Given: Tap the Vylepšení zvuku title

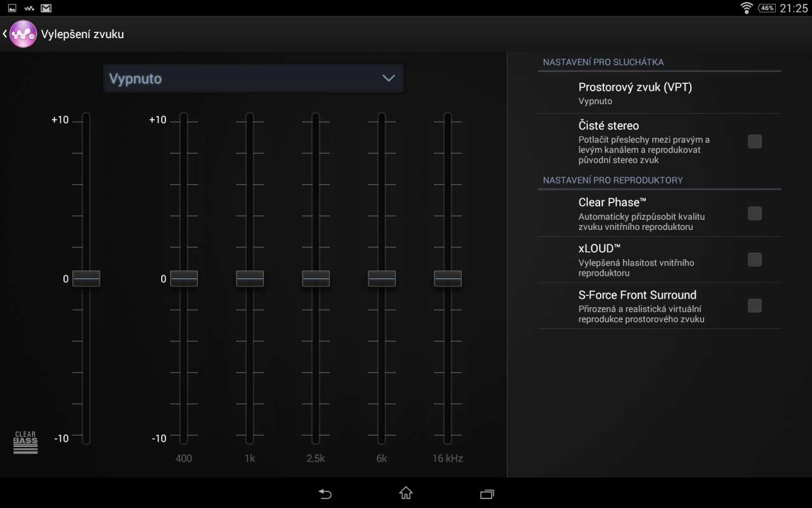Looking at the screenshot, I should point(82,34).
